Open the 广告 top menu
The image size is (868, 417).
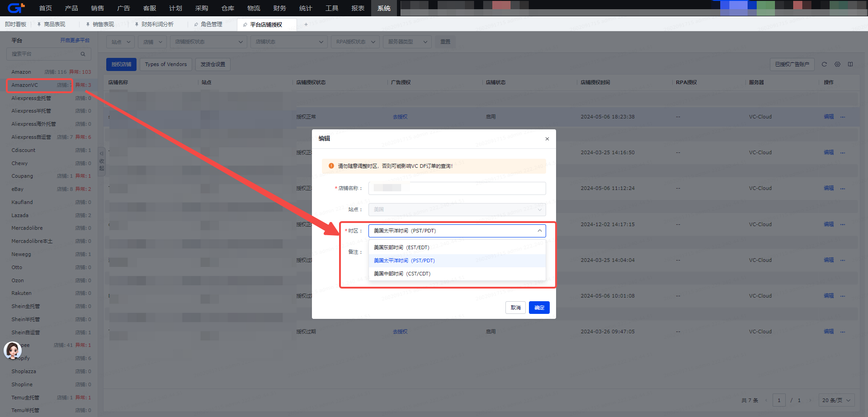123,8
